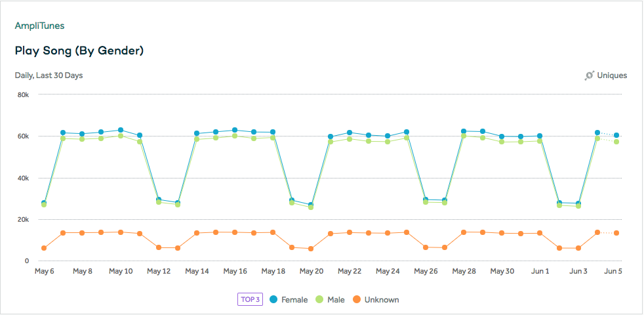Screen dimensions: 644x315
Task: Click the blue Female legend dot
Action: pos(273,300)
